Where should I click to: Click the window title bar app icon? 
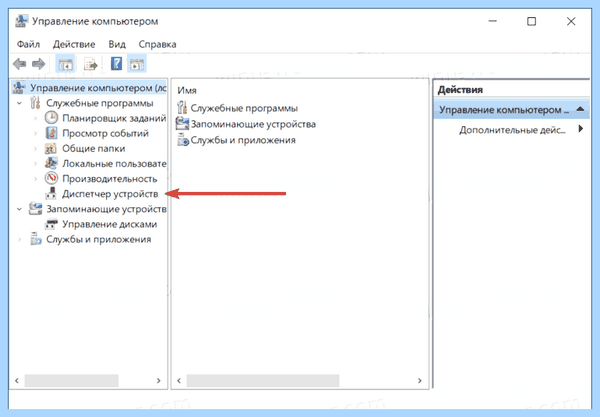pyautogui.click(x=21, y=21)
